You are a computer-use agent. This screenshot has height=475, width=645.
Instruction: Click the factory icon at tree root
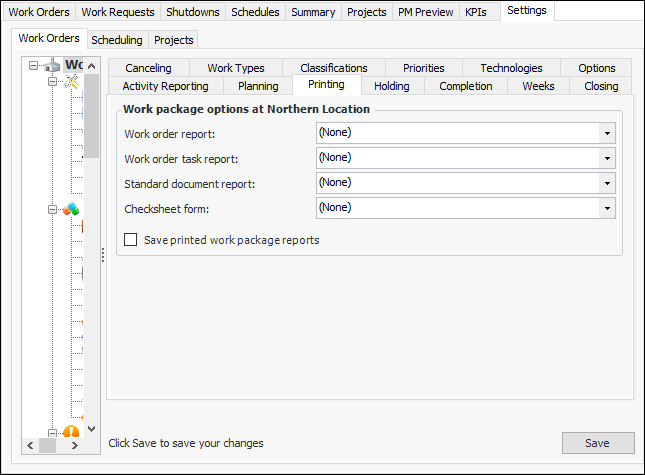(50, 66)
